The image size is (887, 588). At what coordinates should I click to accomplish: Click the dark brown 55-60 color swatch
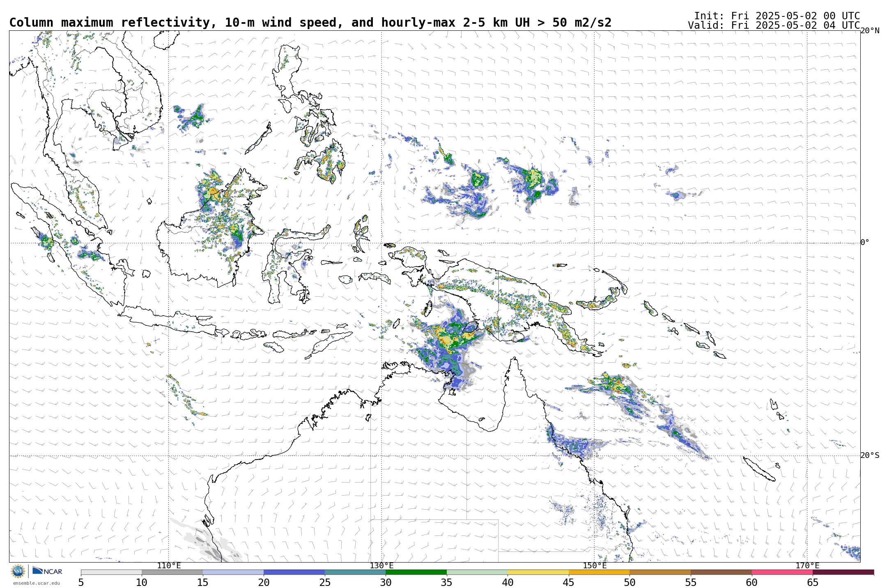(721, 572)
